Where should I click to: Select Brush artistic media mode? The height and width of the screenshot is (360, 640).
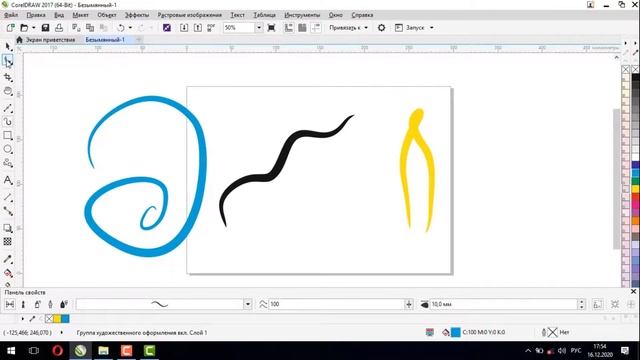[23, 304]
